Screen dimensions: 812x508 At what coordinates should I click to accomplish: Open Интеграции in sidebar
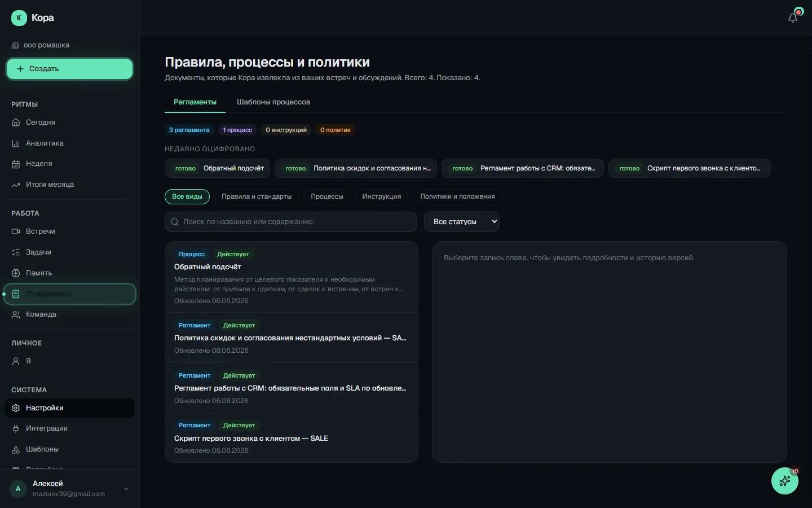(70, 428)
